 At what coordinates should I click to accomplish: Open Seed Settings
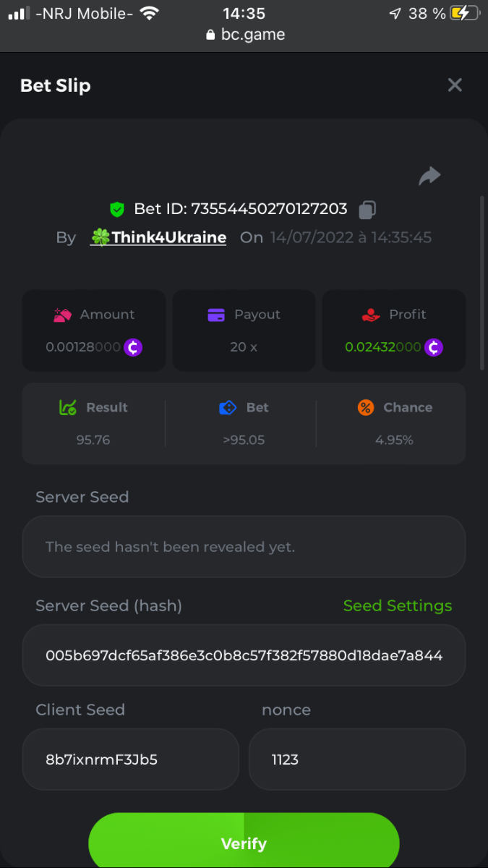pos(397,605)
